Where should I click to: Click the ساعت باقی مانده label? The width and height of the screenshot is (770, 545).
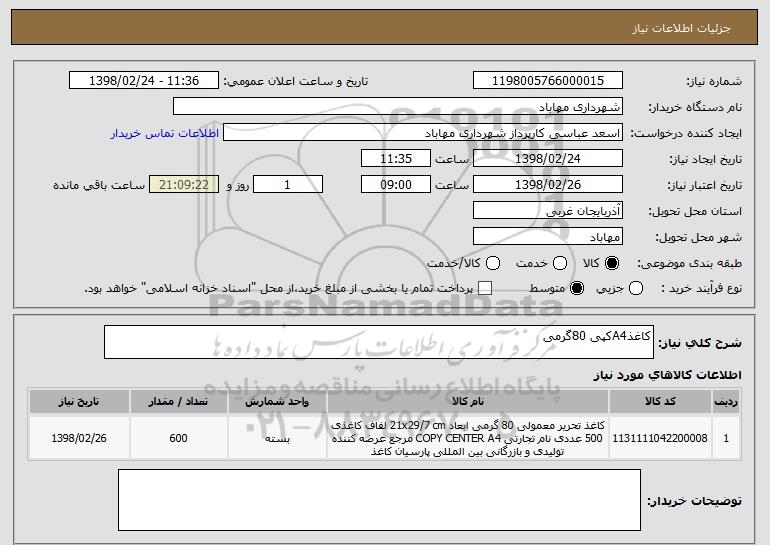[99, 185]
